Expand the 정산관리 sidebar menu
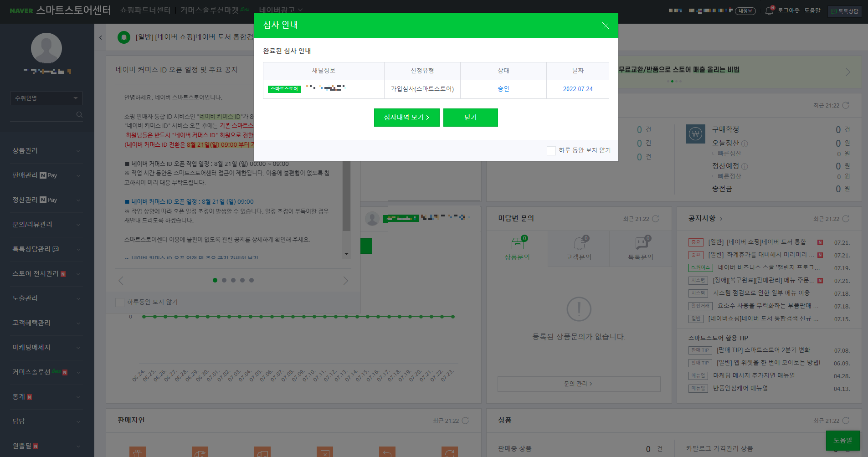 46,200
